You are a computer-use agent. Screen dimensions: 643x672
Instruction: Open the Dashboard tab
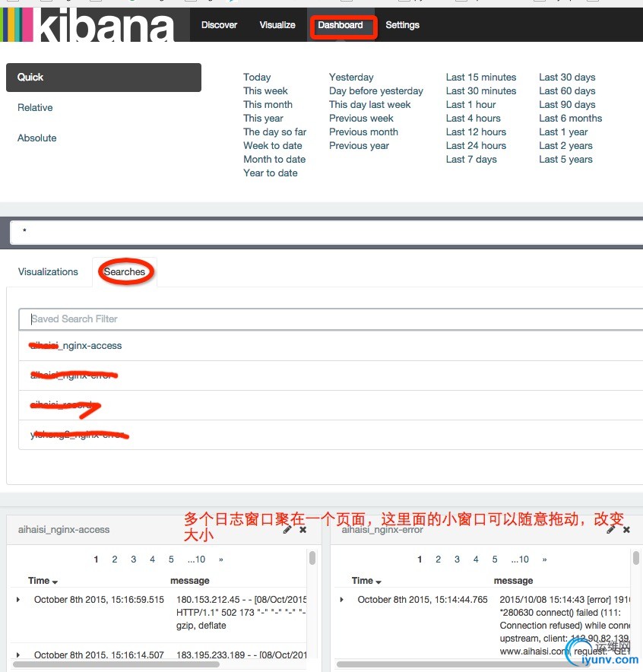tap(341, 25)
